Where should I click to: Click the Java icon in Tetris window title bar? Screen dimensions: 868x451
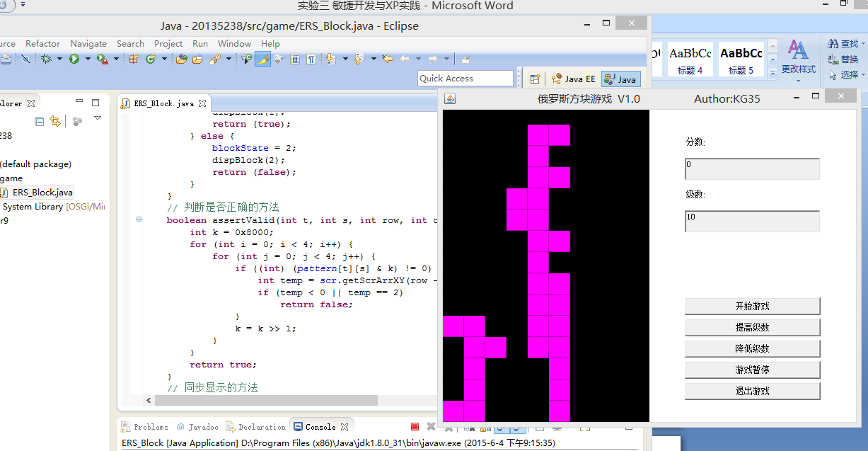[449, 98]
